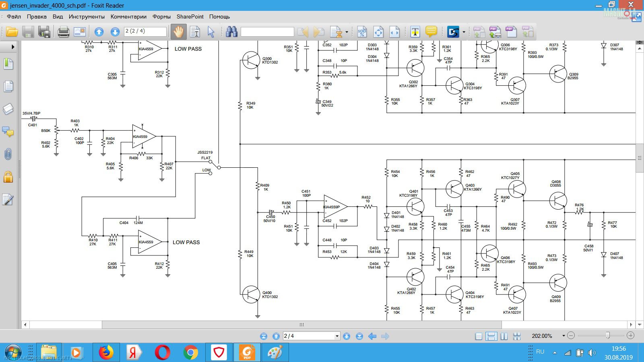Viewport: 644px width, 362px height.
Task: Open Opera browser from the taskbar
Action: click(162, 353)
